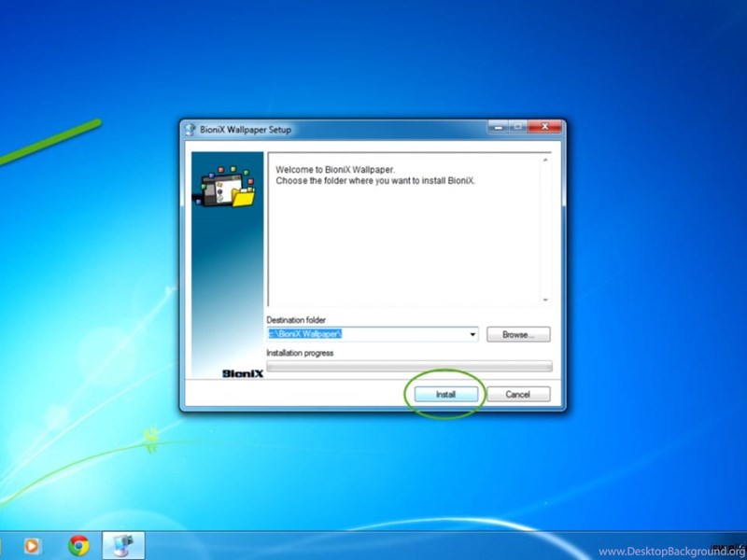Click the Install button
This screenshot has width=747, height=560.
[446, 394]
